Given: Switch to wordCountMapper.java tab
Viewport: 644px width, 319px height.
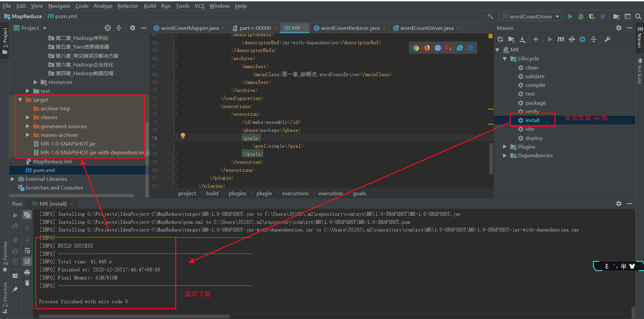Looking at the screenshot, I should (x=189, y=28).
